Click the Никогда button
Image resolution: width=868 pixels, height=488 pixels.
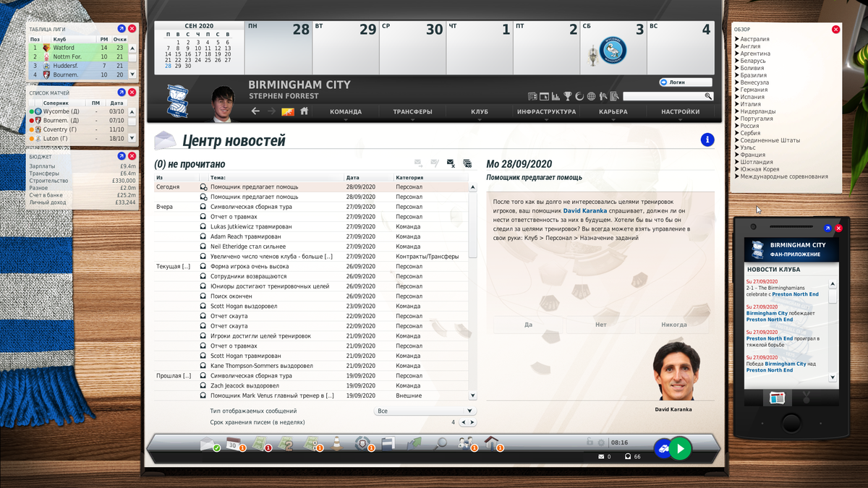tap(674, 325)
